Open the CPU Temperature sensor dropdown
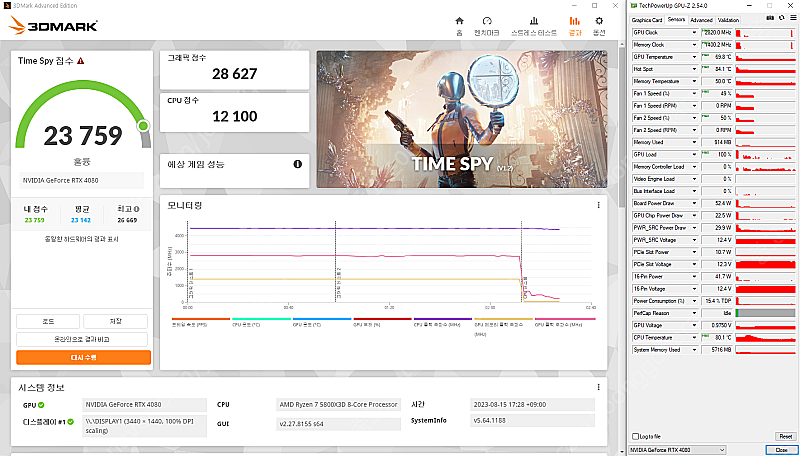Screen dimensions: 800x456 tap(694, 338)
